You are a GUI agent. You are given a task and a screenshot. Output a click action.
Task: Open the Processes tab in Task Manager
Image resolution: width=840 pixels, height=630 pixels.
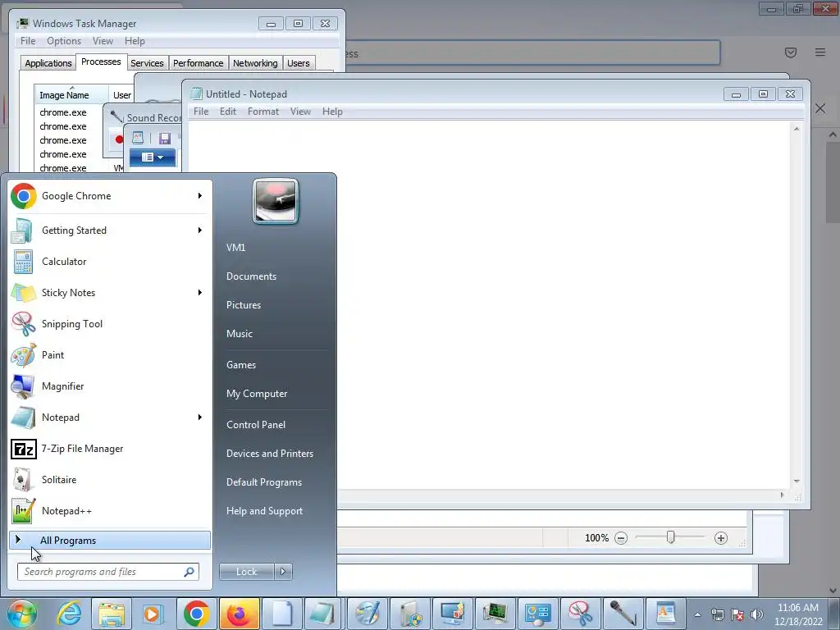click(101, 62)
